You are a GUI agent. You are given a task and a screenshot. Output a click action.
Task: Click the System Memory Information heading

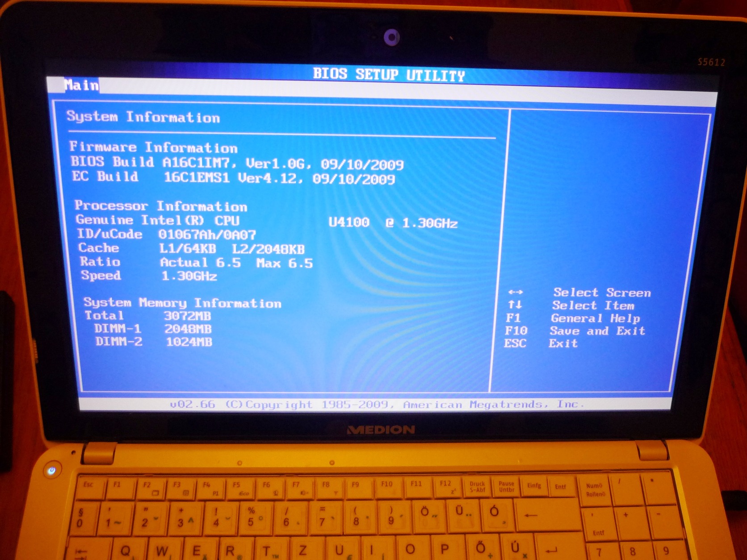183,303
